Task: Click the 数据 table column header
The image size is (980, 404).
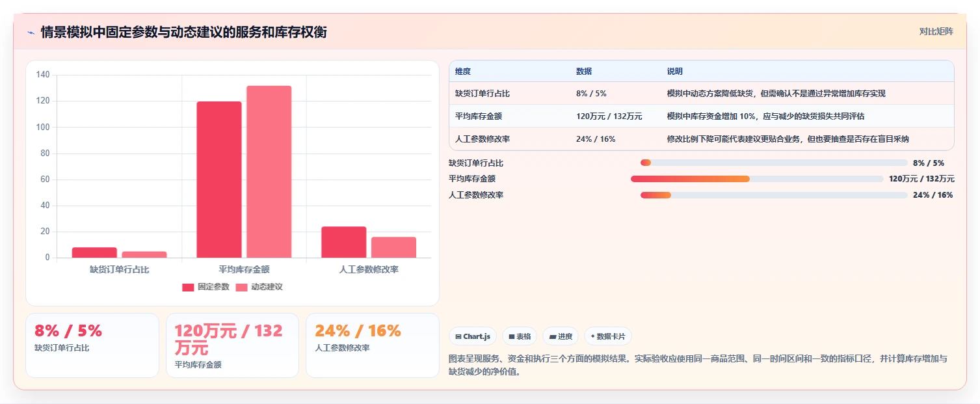Action: (x=616, y=71)
